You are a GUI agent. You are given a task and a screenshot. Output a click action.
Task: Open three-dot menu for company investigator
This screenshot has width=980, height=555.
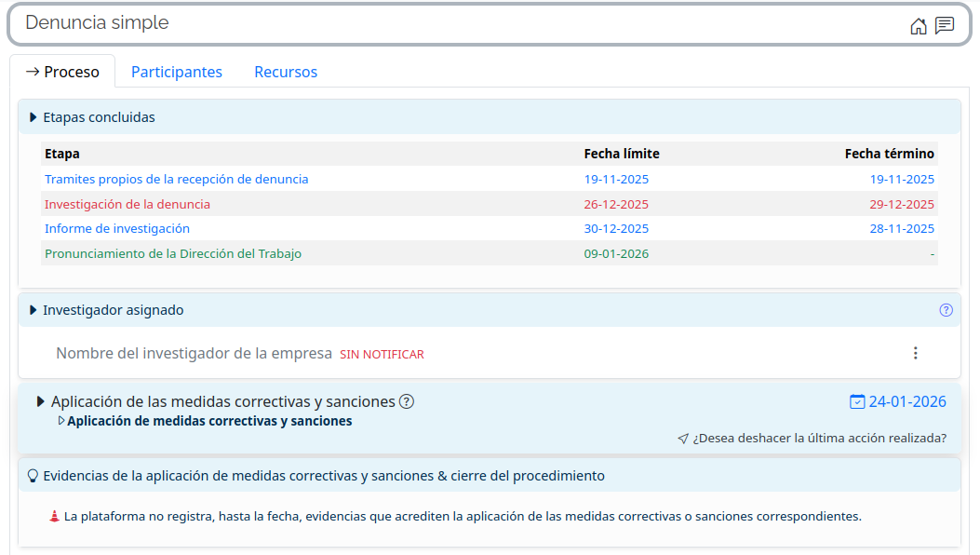pyautogui.click(x=915, y=353)
